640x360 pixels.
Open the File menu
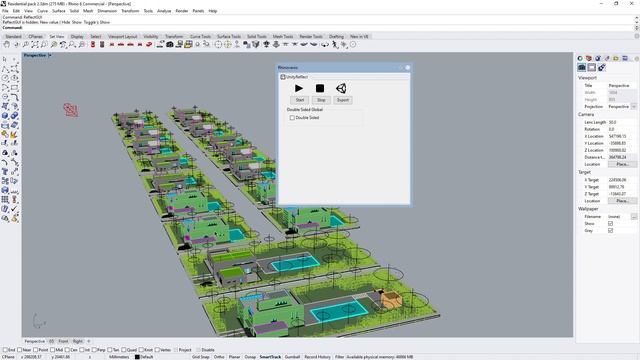pyautogui.click(x=5, y=11)
